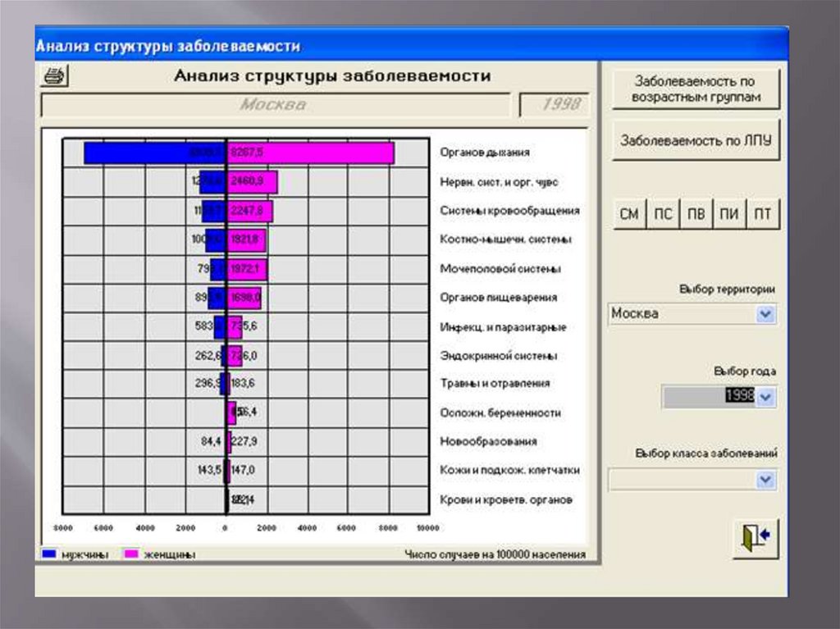Select the ПВ indicator button
This screenshot has height=629, width=840.
pos(696,215)
